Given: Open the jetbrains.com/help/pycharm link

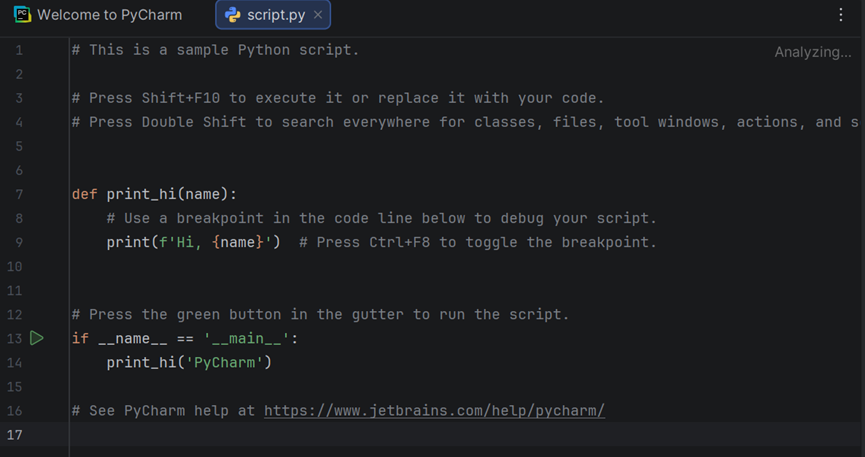Looking at the screenshot, I should coord(434,411).
